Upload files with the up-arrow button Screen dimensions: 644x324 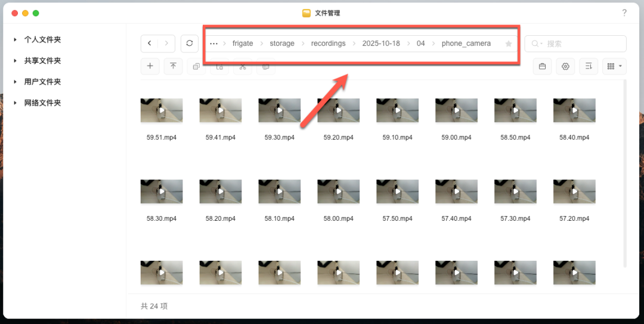click(x=174, y=66)
